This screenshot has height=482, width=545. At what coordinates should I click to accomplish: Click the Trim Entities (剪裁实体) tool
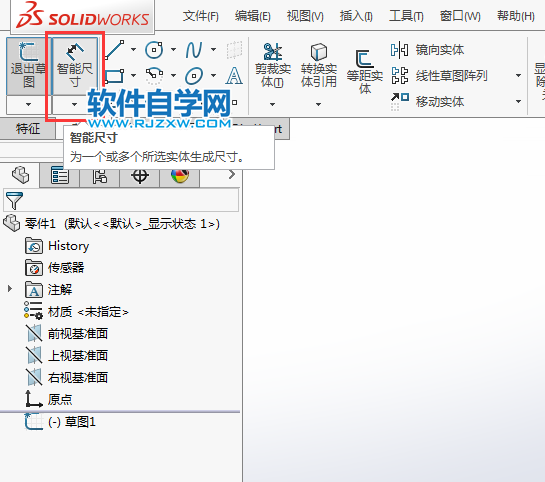pos(273,65)
